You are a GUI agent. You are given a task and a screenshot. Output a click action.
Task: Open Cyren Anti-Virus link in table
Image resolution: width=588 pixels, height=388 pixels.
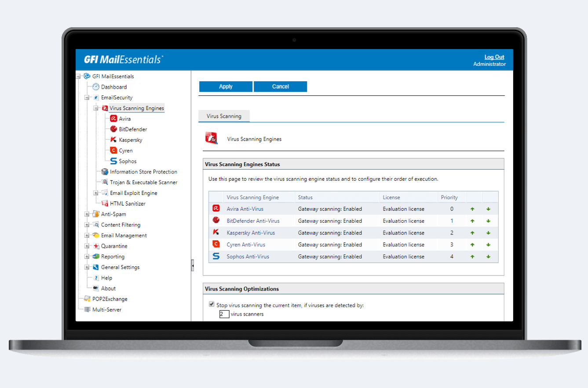tap(246, 245)
